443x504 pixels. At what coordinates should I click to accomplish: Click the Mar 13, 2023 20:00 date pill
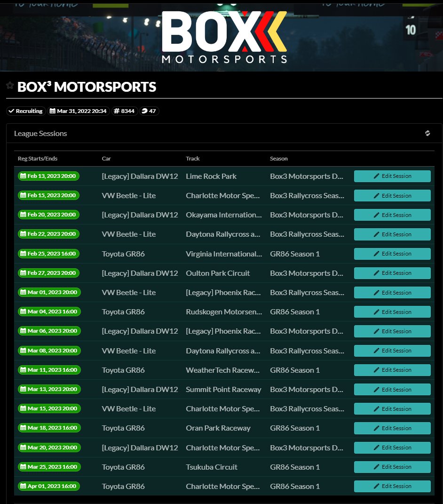[49, 389]
